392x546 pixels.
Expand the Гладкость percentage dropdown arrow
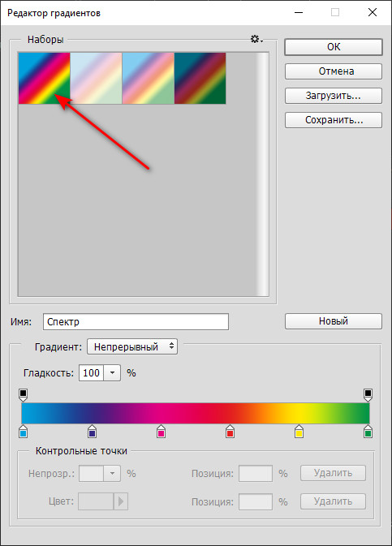click(x=112, y=373)
